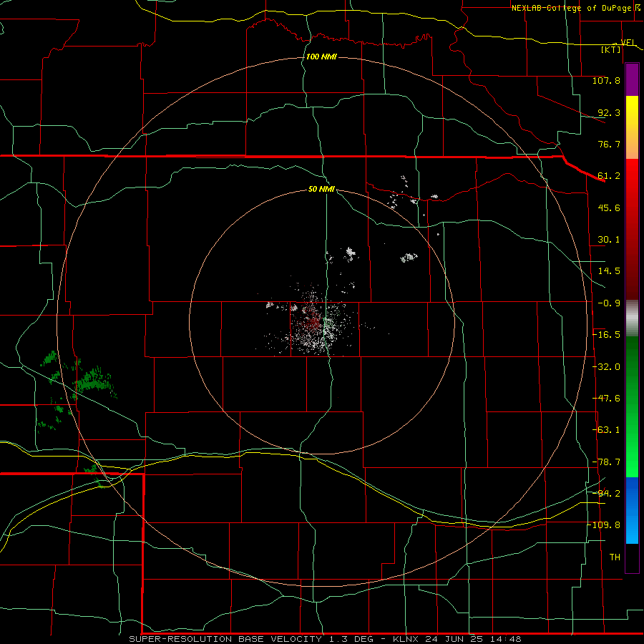Click the -32.0 value on velocity scale

tap(607, 367)
